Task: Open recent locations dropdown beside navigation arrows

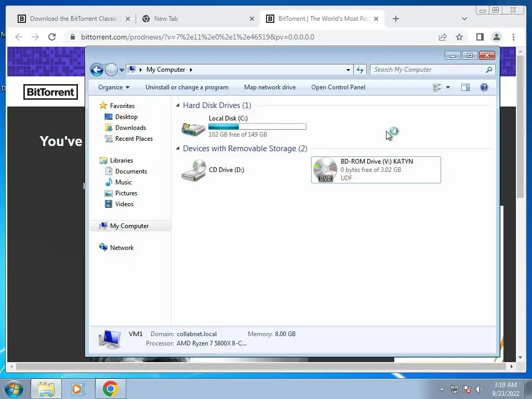Action: pyautogui.click(x=122, y=70)
